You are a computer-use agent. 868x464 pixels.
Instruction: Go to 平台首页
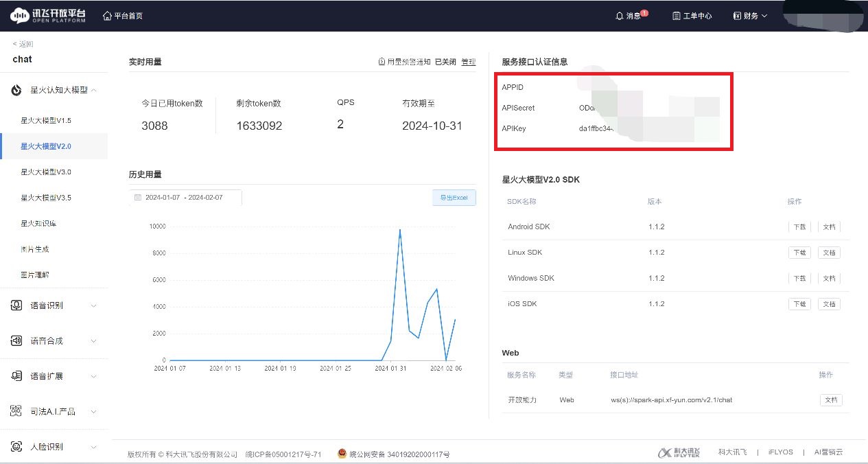[x=128, y=16]
